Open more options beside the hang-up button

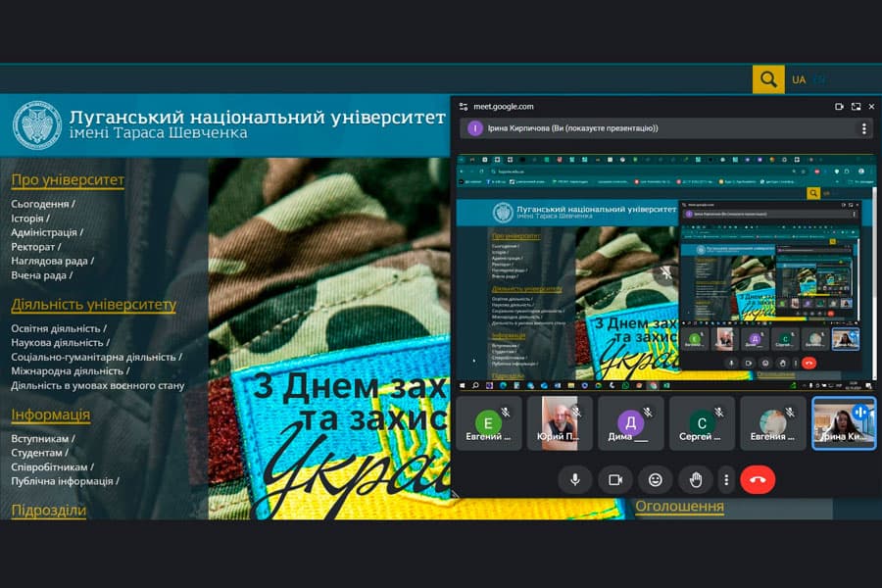point(726,479)
